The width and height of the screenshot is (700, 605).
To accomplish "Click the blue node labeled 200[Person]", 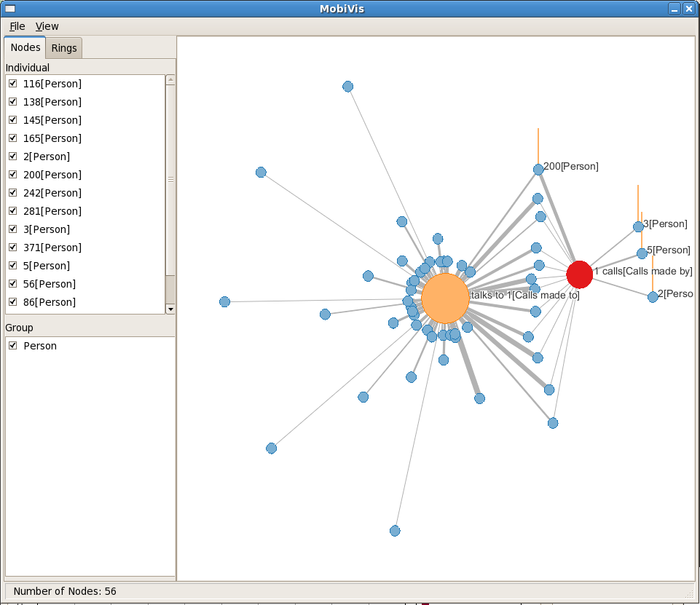I will click(x=538, y=170).
